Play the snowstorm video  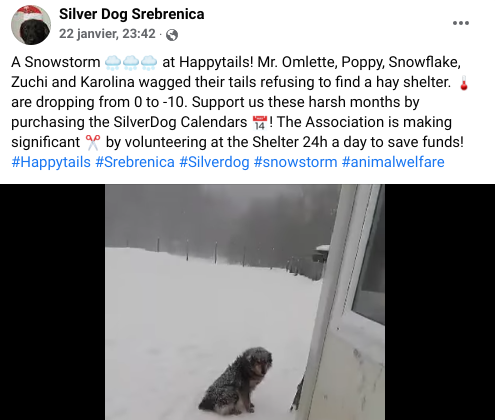(x=245, y=302)
